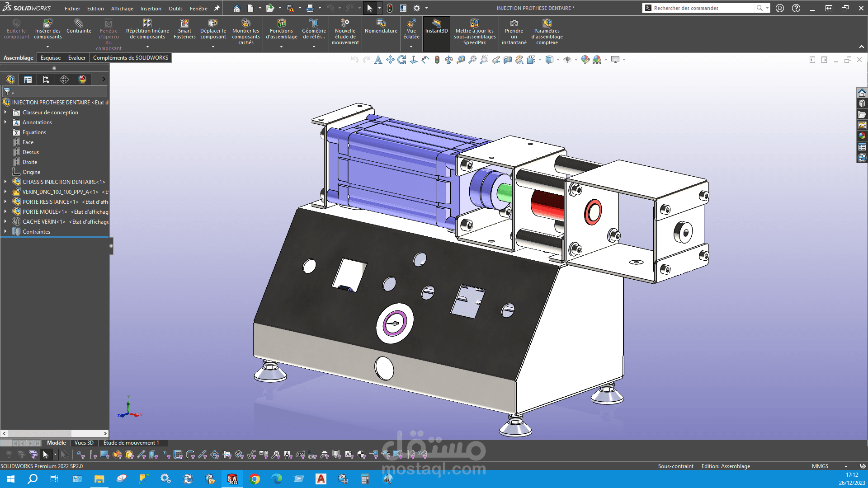Viewport: 868px width, 488px height.
Task: Toggle Hide/Show Items eye icon
Action: pos(567,60)
